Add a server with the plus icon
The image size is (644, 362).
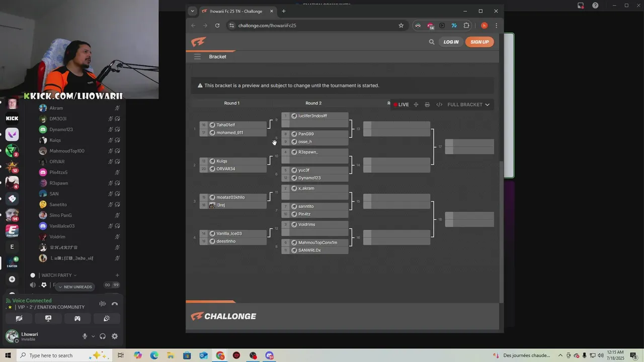pos(12,279)
